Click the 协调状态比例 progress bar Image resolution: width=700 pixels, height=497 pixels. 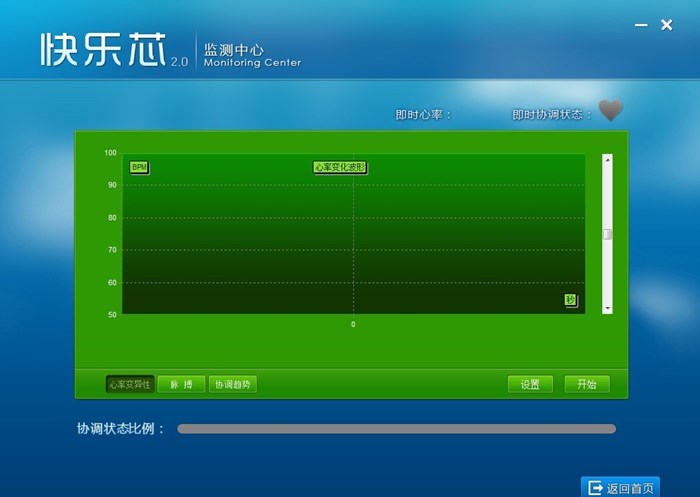[396, 429]
